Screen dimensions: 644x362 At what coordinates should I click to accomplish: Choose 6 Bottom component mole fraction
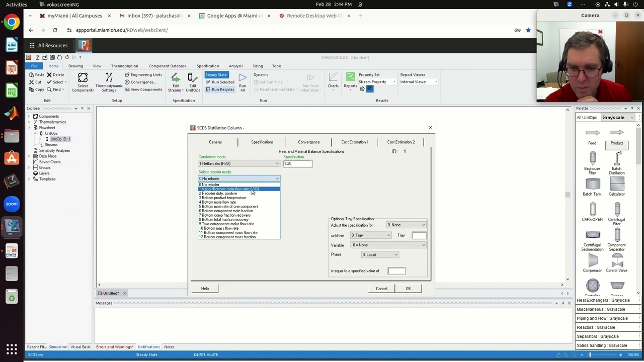(239, 211)
